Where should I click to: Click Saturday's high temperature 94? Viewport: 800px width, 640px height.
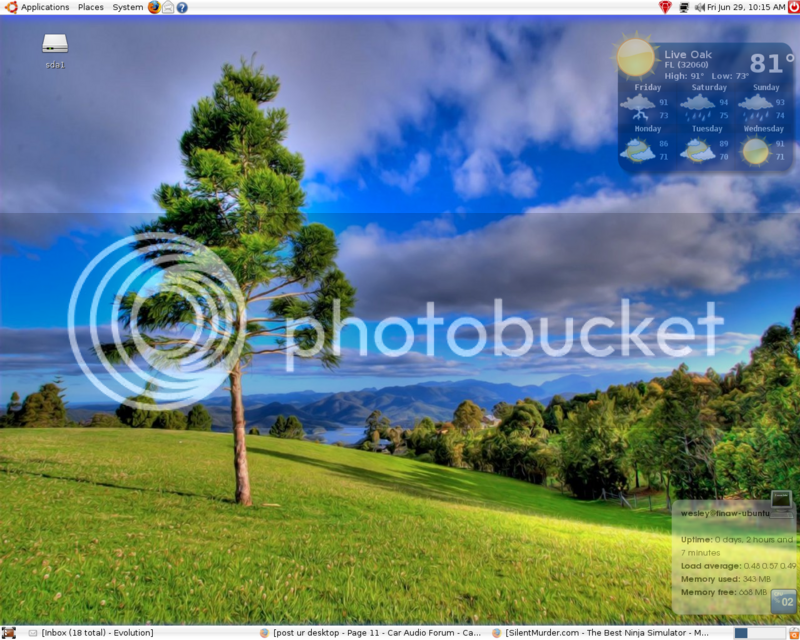(x=723, y=102)
